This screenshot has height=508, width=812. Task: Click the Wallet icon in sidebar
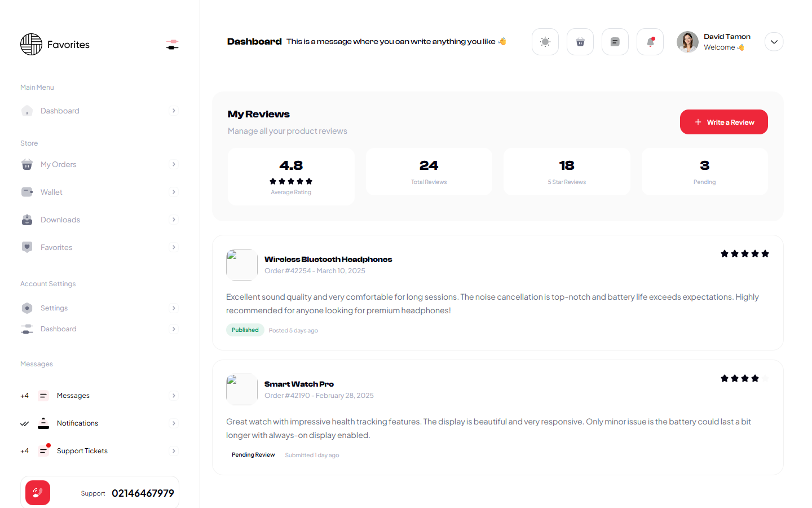pos(27,192)
